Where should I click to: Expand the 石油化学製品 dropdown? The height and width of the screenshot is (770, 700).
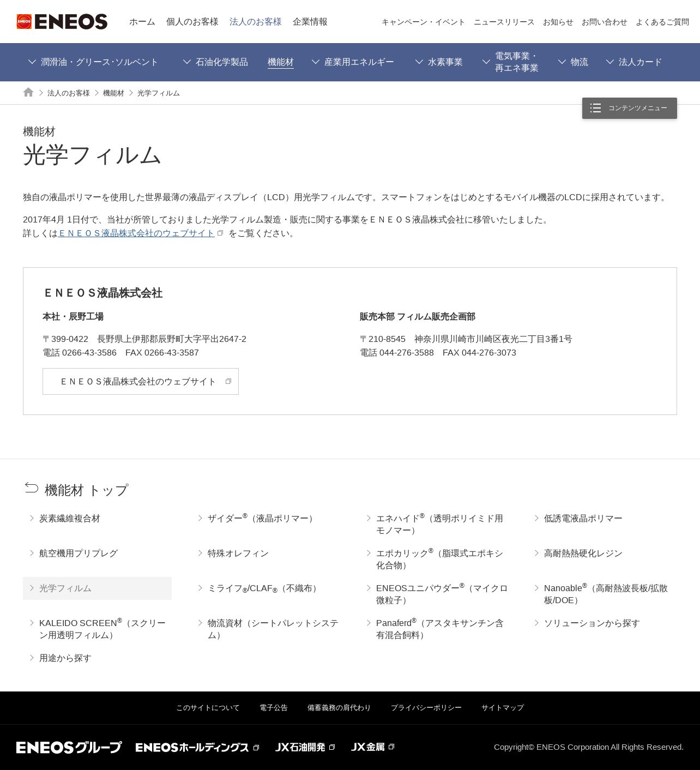[x=215, y=62]
